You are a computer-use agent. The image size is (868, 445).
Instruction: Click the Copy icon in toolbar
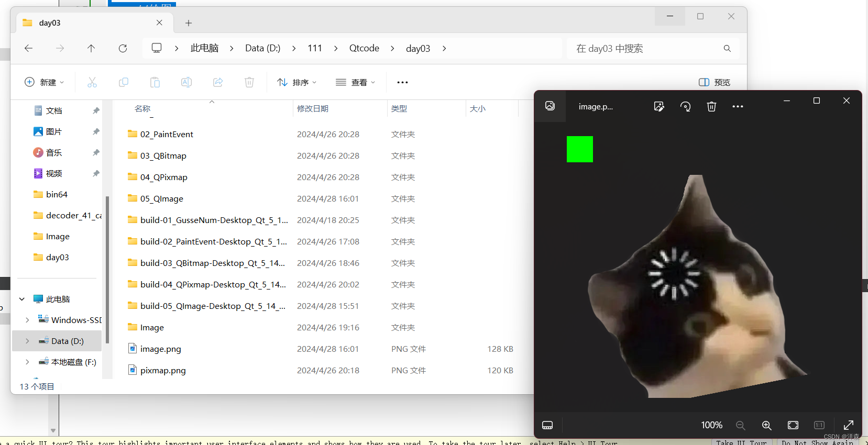click(x=124, y=82)
